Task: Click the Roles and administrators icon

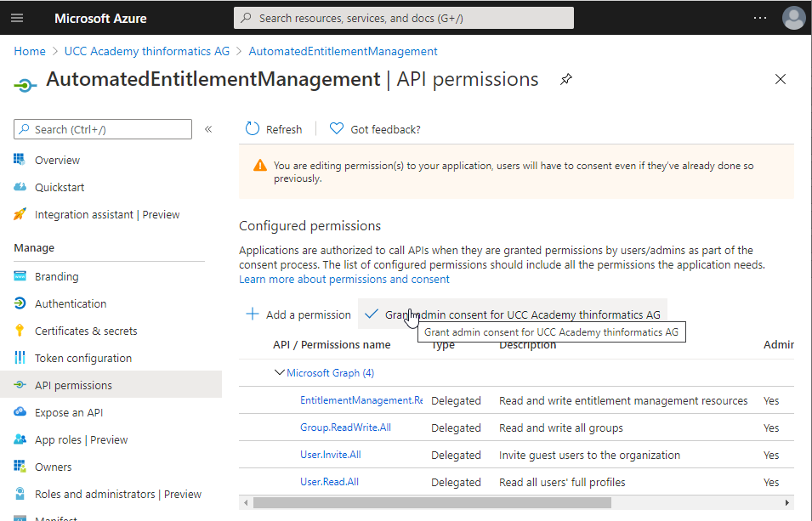Action: (x=20, y=494)
